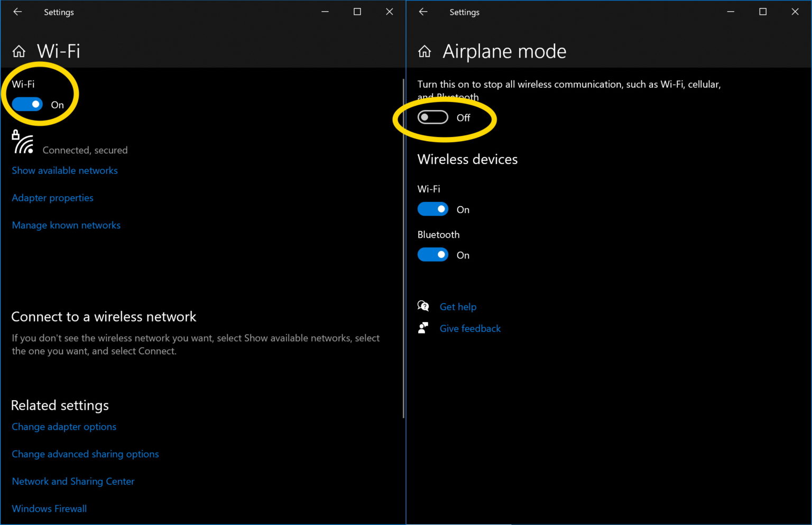Click the Get help chat bubble icon
The width and height of the screenshot is (812, 525).
[423, 306]
